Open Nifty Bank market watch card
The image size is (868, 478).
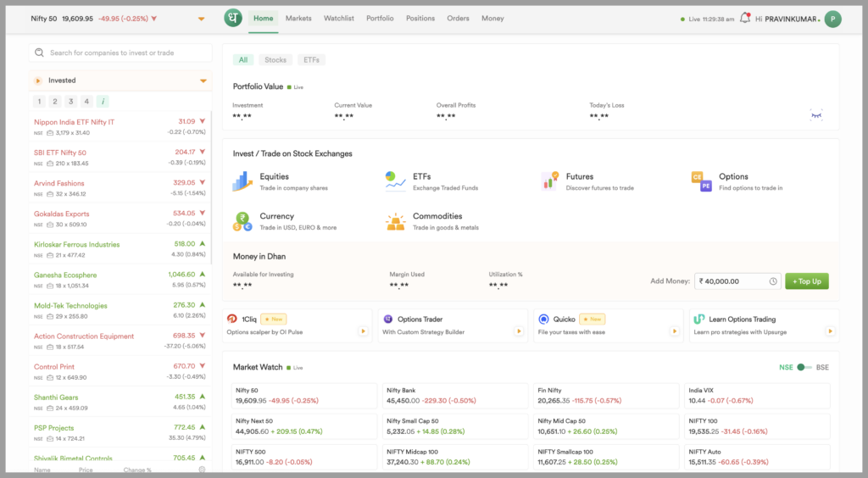pyautogui.click(x=455, y=396)
